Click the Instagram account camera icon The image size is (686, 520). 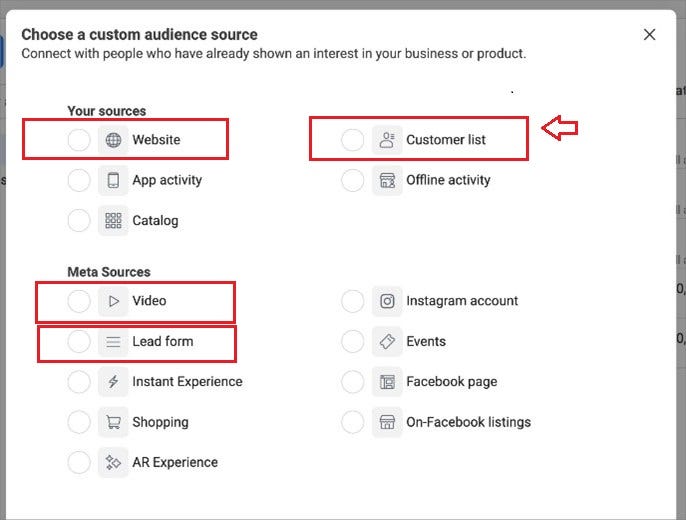(x=387, y=301)
